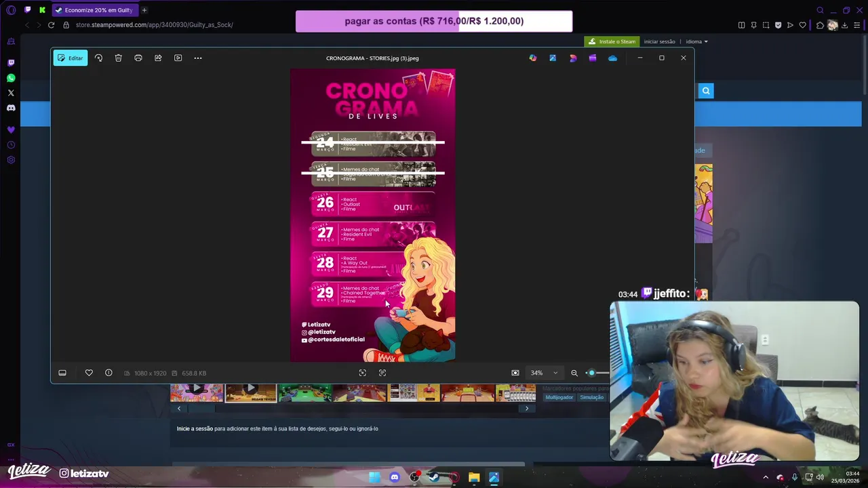Open history clock icon in Opera sidebar
The height and width of the screenshot is (488, 868).
pyautogui.click(x=11, y=145)
